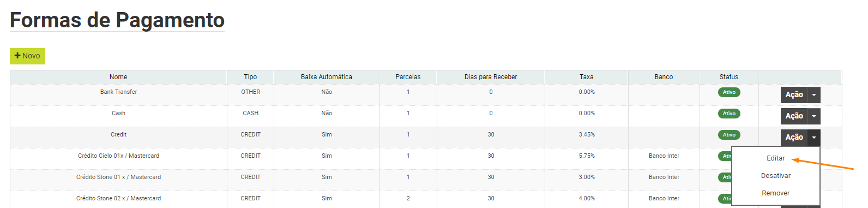Viewport: 868px width, 208px height.
Task: Click the Ativo badge for Bank Transfer
Action: [x=729, y=92]
